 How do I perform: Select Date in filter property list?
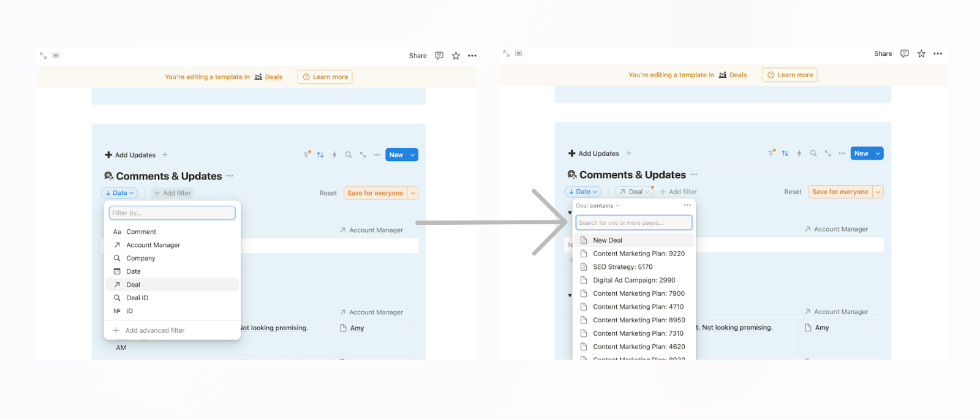172,271
